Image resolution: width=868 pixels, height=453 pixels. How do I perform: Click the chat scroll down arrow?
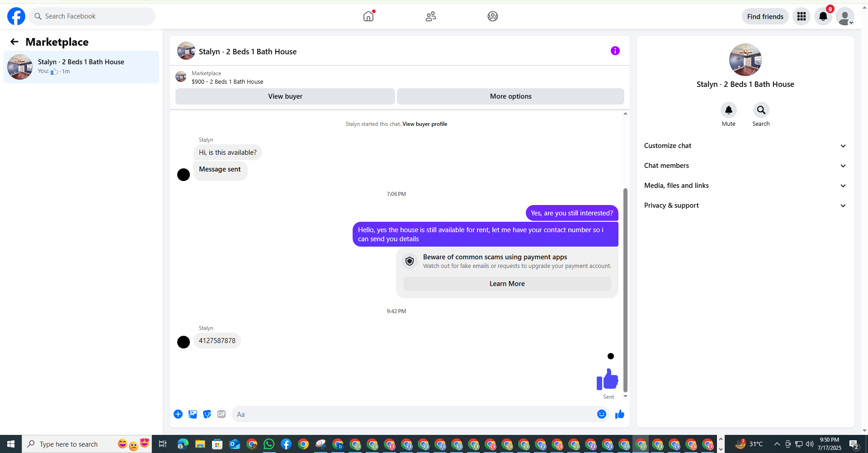[x=626, y=396]
